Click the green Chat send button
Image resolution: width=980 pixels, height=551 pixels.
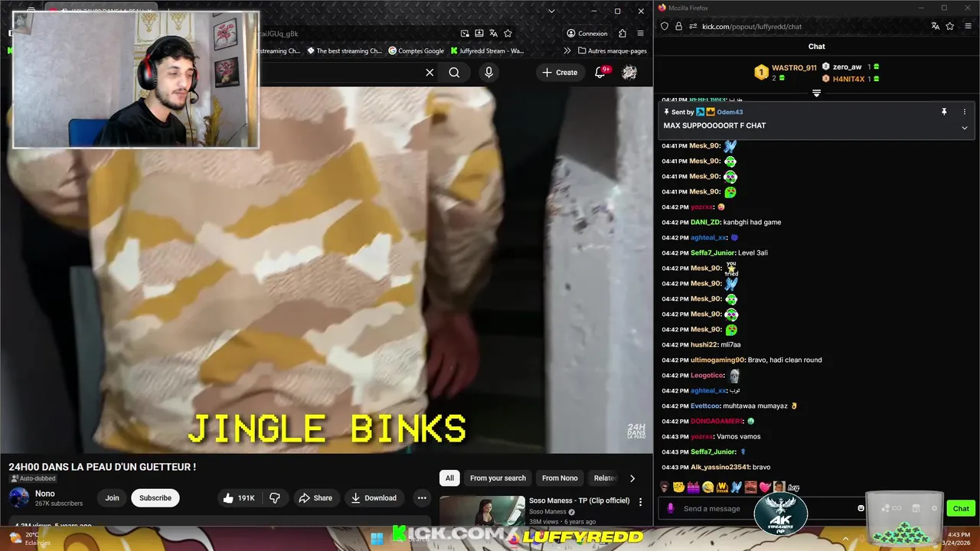pos(961,508)
